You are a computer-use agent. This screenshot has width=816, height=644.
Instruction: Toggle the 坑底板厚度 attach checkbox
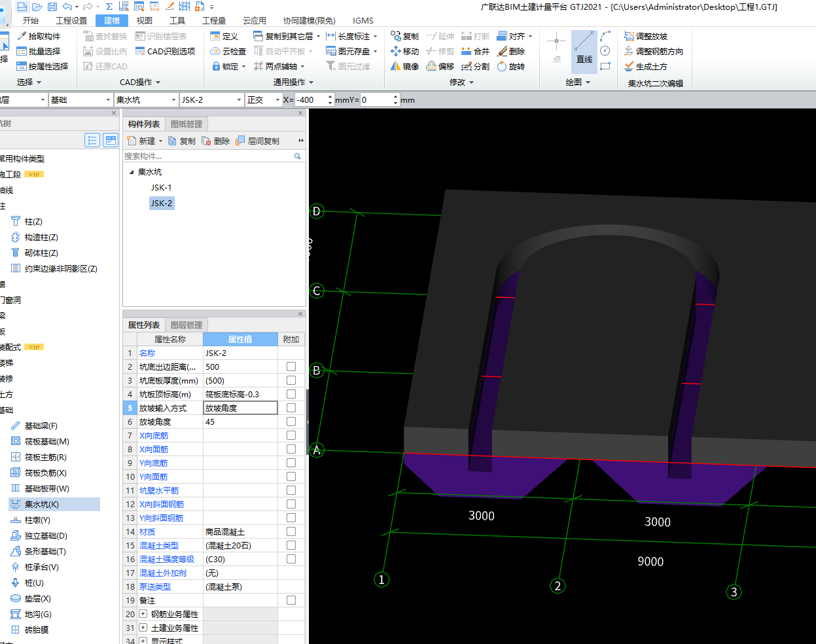[291, 380]
